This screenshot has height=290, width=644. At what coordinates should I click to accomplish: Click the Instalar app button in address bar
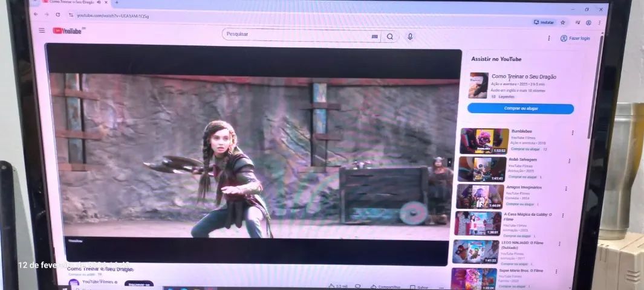tap(544, 22)
